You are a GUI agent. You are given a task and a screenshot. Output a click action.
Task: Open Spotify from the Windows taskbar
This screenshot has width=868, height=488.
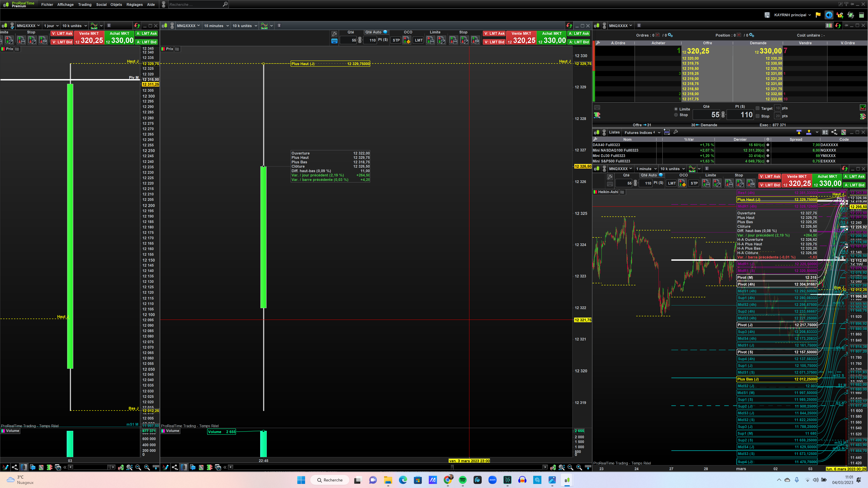[x=463, y=480]
